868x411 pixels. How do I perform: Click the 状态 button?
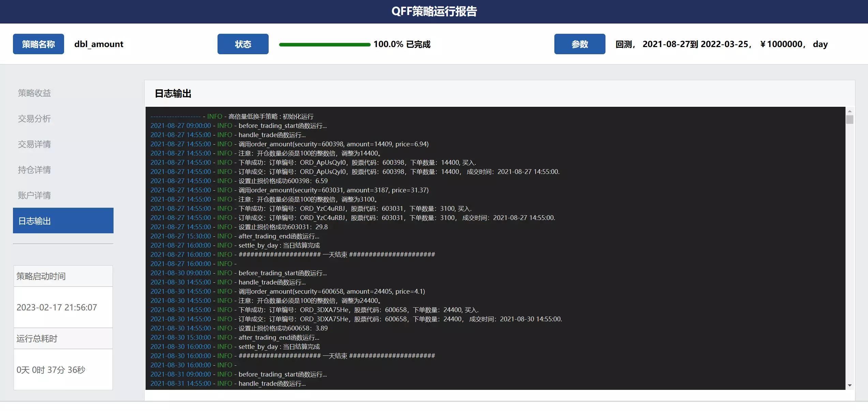point(243,44)
